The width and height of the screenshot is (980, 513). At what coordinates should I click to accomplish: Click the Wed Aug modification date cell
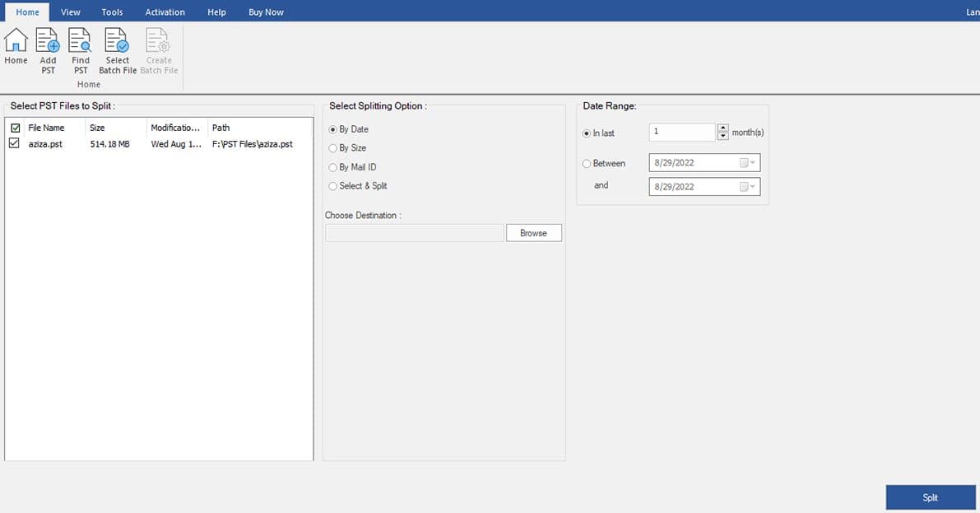(x=176, y=144)
